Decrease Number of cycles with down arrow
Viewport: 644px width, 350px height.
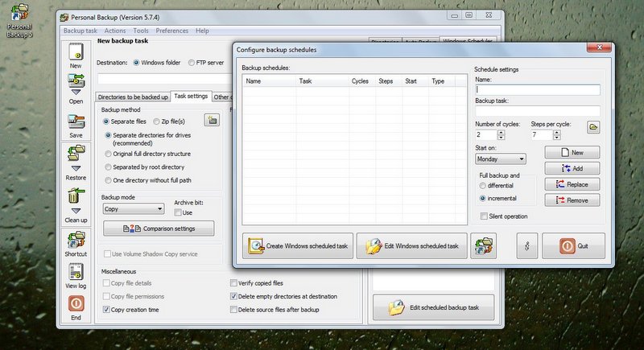(501, 137)
